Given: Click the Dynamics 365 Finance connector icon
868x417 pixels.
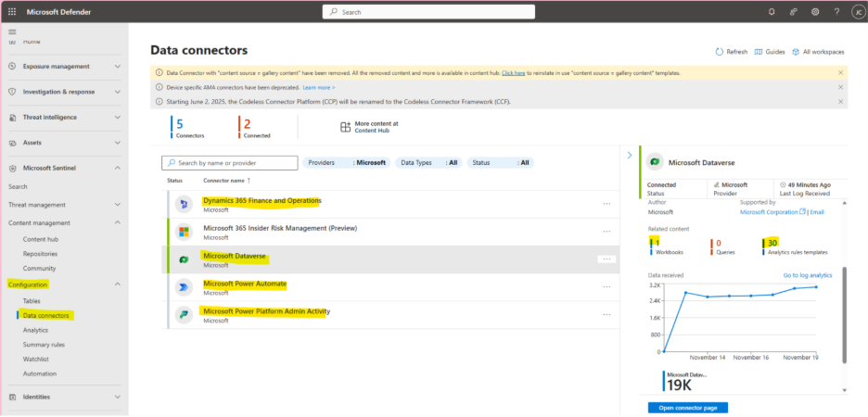Looking at the screenshot, I should [x=184, y=205].
